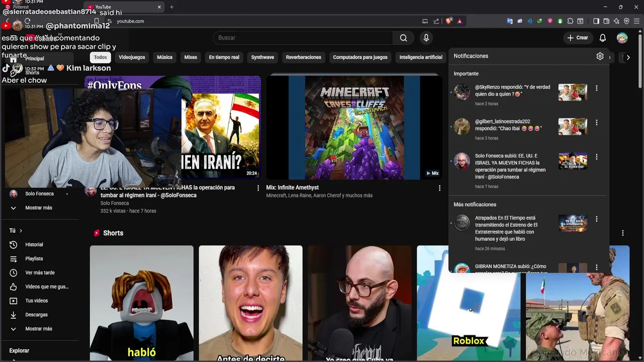Open options for Atrapados En El Tiempo notification
This screenshot has height=362, width=644.
[597, 219]
